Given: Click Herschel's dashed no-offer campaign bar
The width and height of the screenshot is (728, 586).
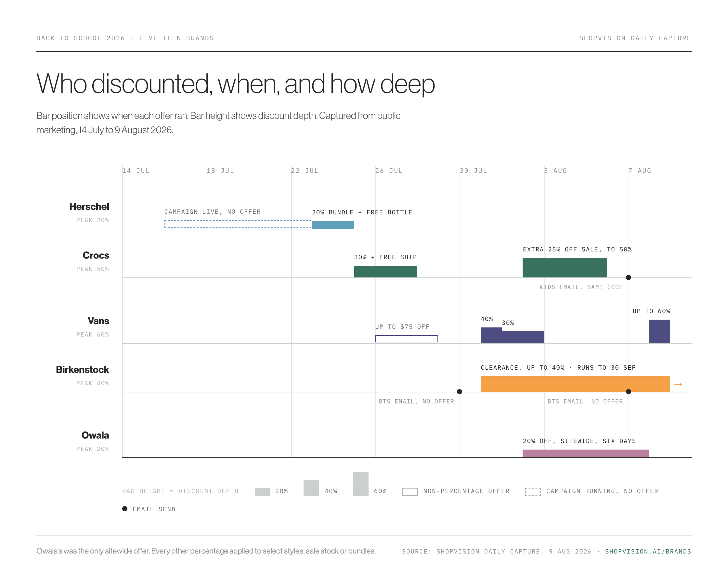Looking at the screenshot, I should (x=238, y=224).
